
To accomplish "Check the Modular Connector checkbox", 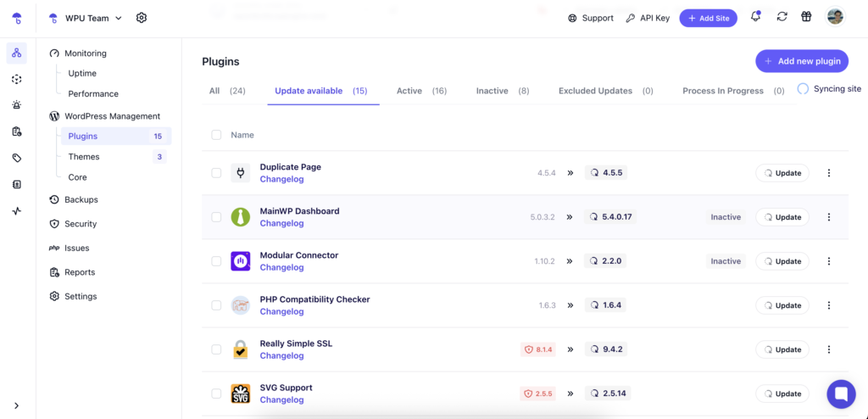I will pyautogui.click(x=216, y=261).
